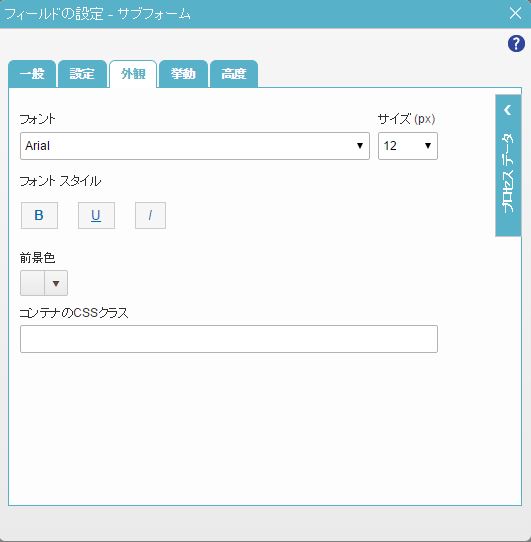The image size is (531, 542).
Task: Click the dialog title フィールドの設定 - サブフォーム
Action: pos(97,14)
